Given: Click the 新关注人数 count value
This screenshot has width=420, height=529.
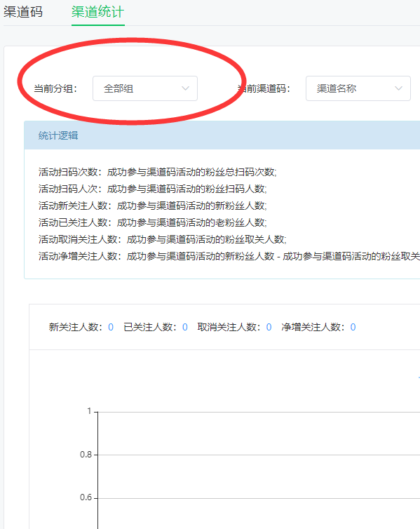Looking at the screenshot, I should tap(111, 327).
